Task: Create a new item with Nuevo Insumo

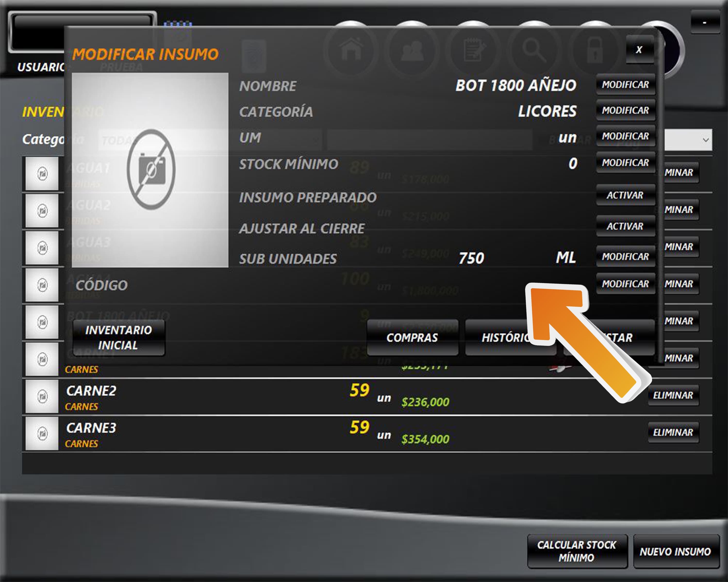Action: pyautogui.click(x=676, y=552)
